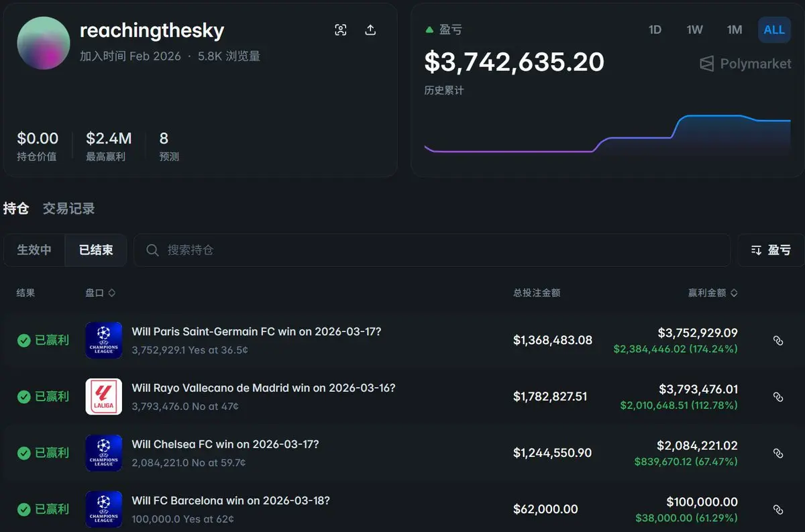805x532 pixels.
Task: Click the $2.4M 最高赢利 stat
Action: click(x=109, y=146)
